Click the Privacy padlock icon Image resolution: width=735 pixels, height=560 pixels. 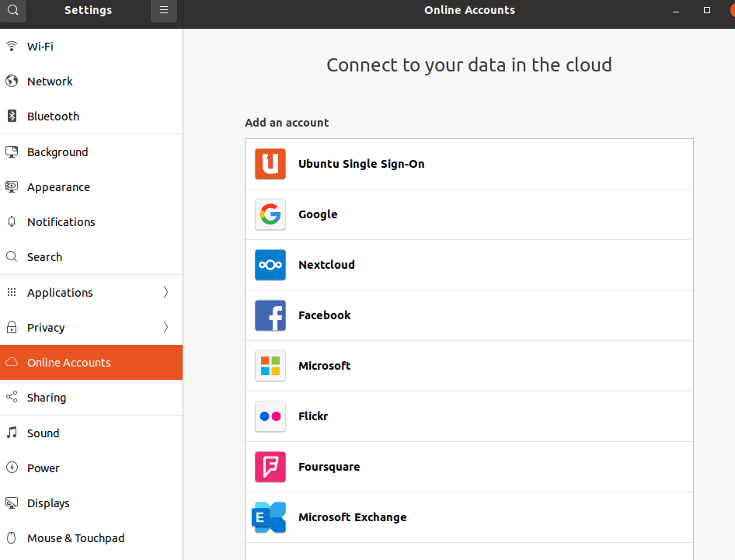(12, 327)
